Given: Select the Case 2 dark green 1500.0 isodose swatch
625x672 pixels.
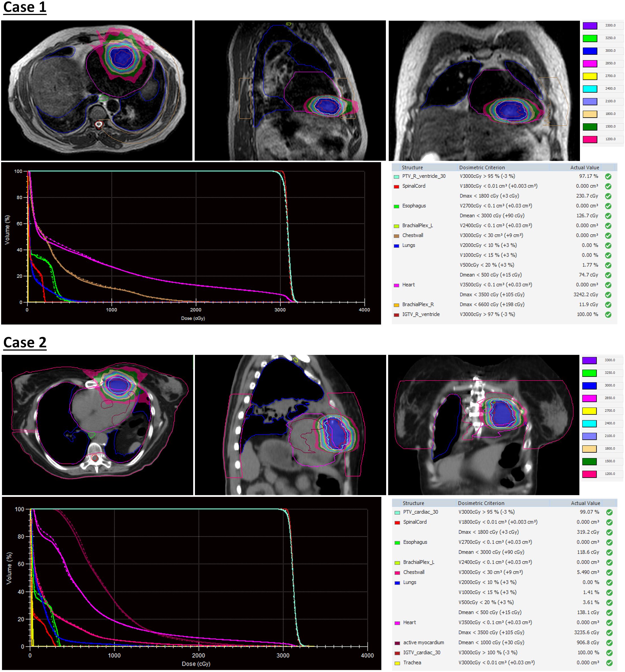Looking at the screenshot, I should point(589,461).
